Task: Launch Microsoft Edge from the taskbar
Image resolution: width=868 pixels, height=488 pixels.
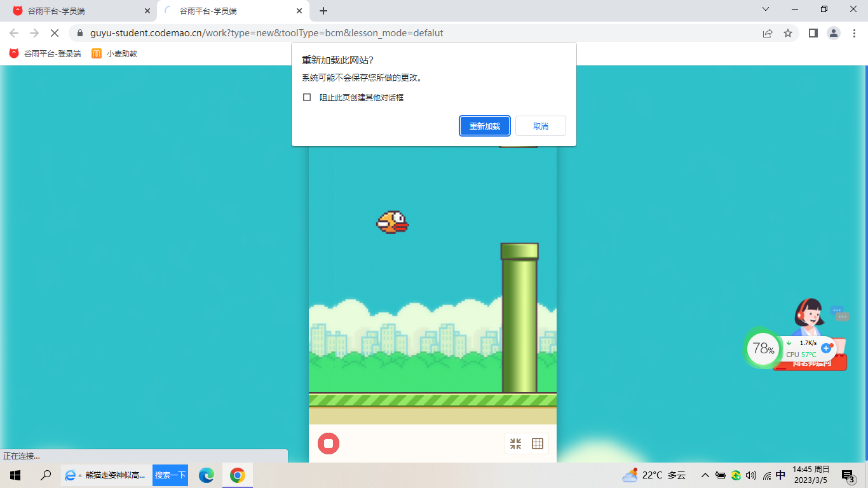Action: (207, 475)
